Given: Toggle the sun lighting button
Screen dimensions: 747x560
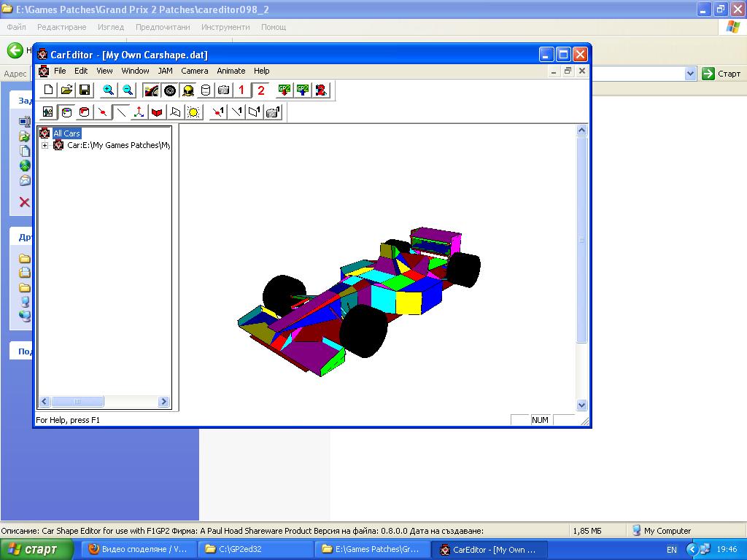Looking at the screenshot, I should click(193, 112).
